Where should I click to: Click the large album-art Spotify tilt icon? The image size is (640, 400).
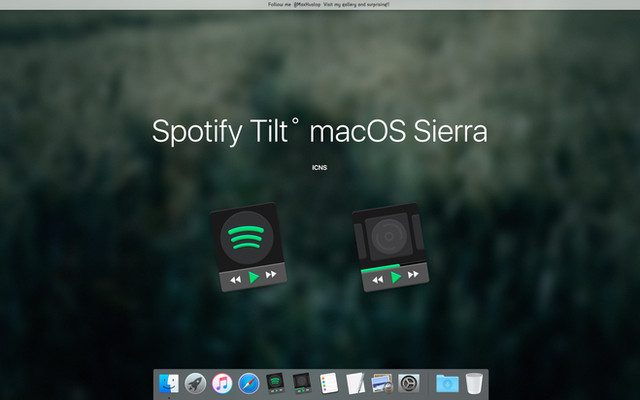point(390,247)
